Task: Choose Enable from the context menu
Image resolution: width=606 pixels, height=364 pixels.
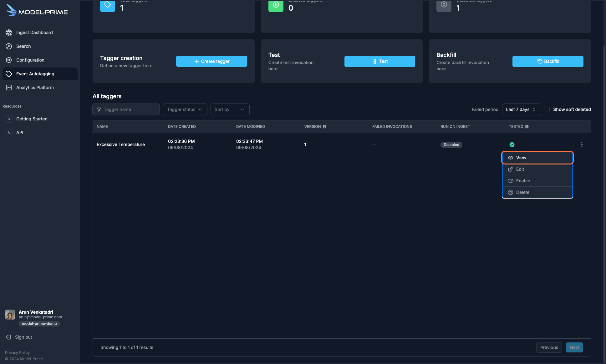Action: [x=537, y=181]
